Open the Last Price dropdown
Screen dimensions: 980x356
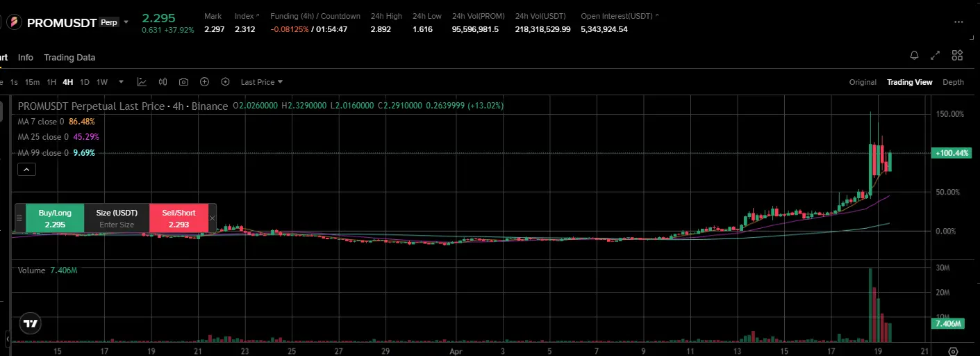point(262,82)
